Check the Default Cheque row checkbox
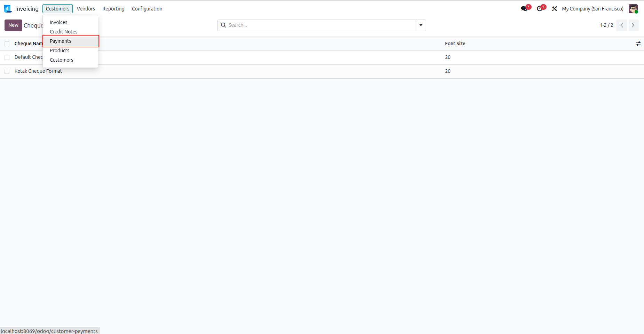Viewport: 644px width, 334px height. 7,57
